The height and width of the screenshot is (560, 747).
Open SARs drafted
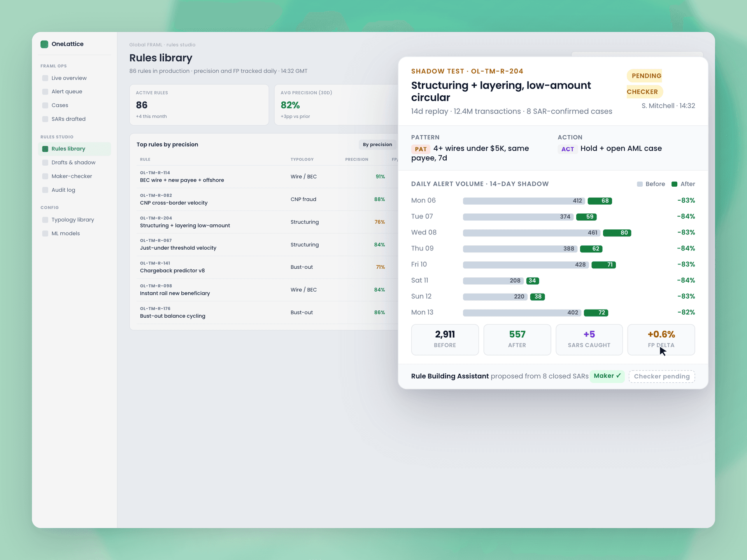click(x=75, y=119)
